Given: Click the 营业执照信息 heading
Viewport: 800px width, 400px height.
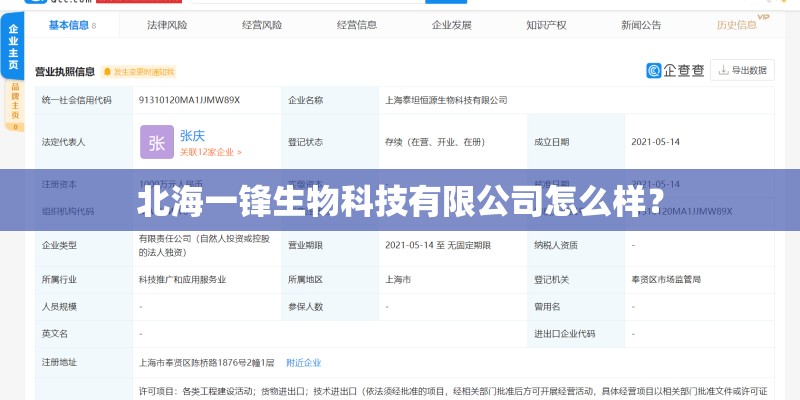Looking at the screenshot, I should coord(65,72).
